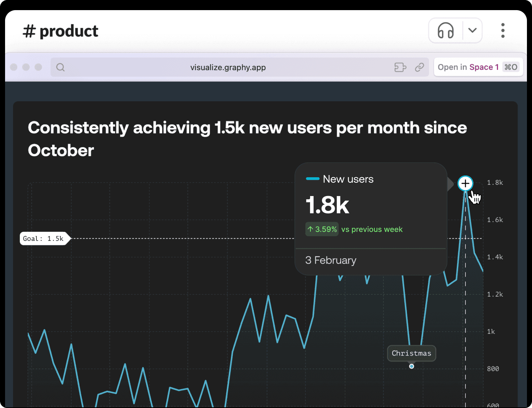Click the Christmas annotation marker dot
Image resolution: width=532 pixels, height=408 pixels.
[411, 366]
